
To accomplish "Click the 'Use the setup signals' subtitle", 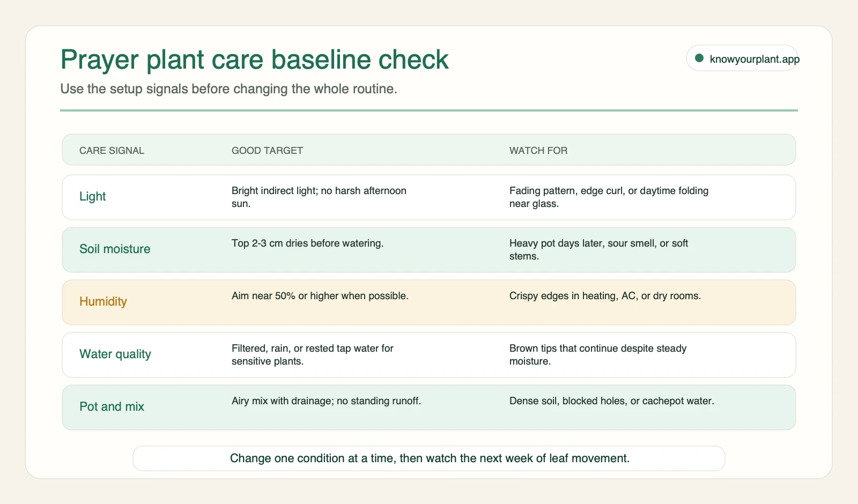I will coord(228,89).
